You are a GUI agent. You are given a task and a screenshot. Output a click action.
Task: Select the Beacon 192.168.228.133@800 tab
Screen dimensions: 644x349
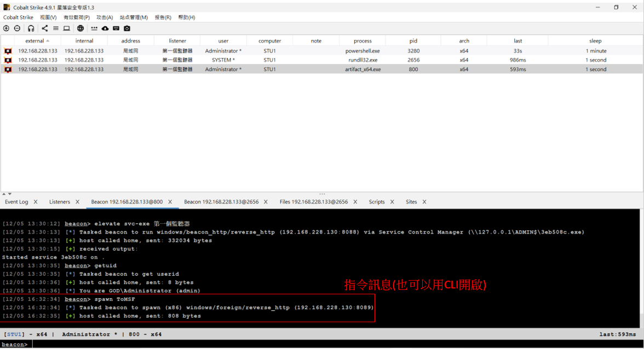click(127, 202)
